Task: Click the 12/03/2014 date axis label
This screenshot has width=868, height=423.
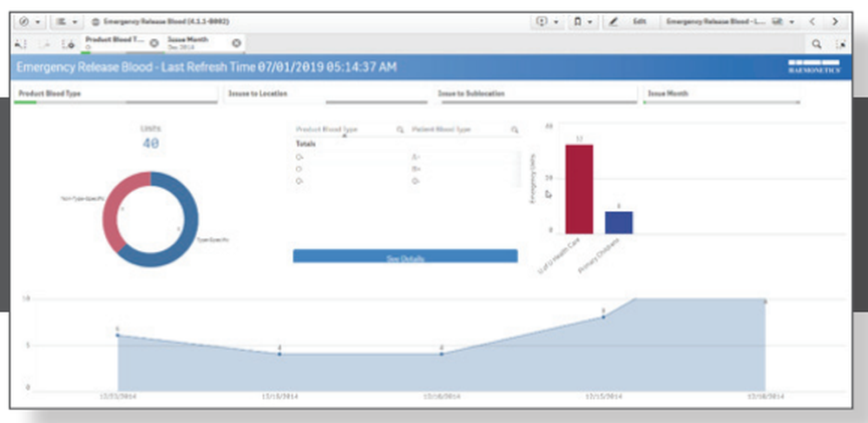Action: click(117, 396)
